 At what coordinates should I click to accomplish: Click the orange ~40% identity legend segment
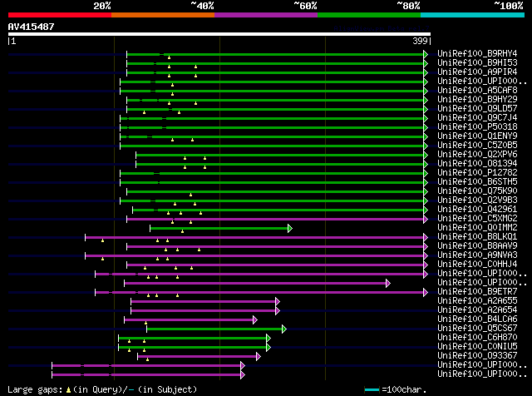[x=163, y=15]
